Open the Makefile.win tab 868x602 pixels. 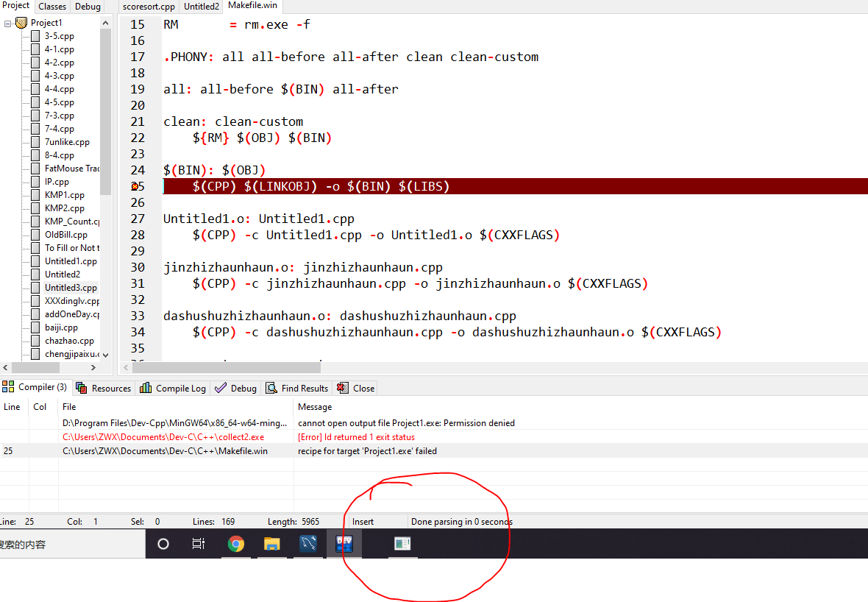[252, 5]
